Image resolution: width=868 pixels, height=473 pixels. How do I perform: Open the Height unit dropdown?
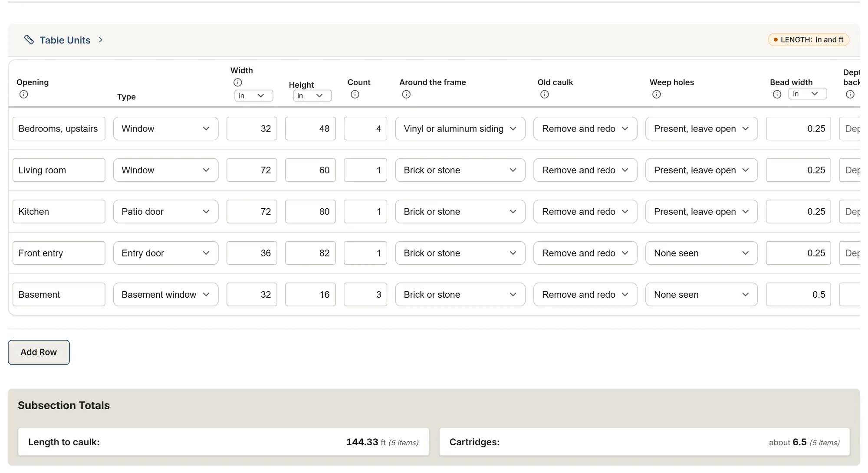312,95
